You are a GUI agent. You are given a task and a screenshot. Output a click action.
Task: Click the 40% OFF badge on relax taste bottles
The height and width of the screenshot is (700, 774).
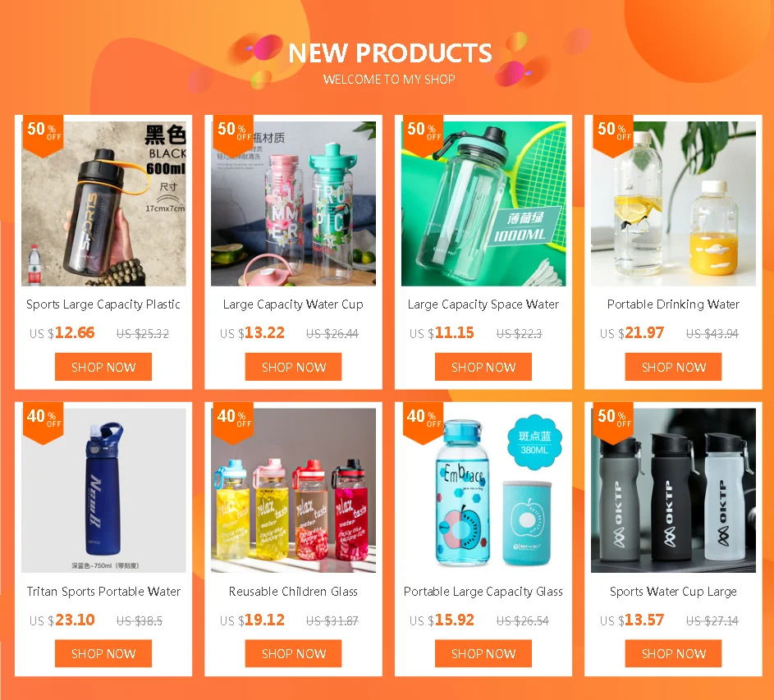[233, 423]
